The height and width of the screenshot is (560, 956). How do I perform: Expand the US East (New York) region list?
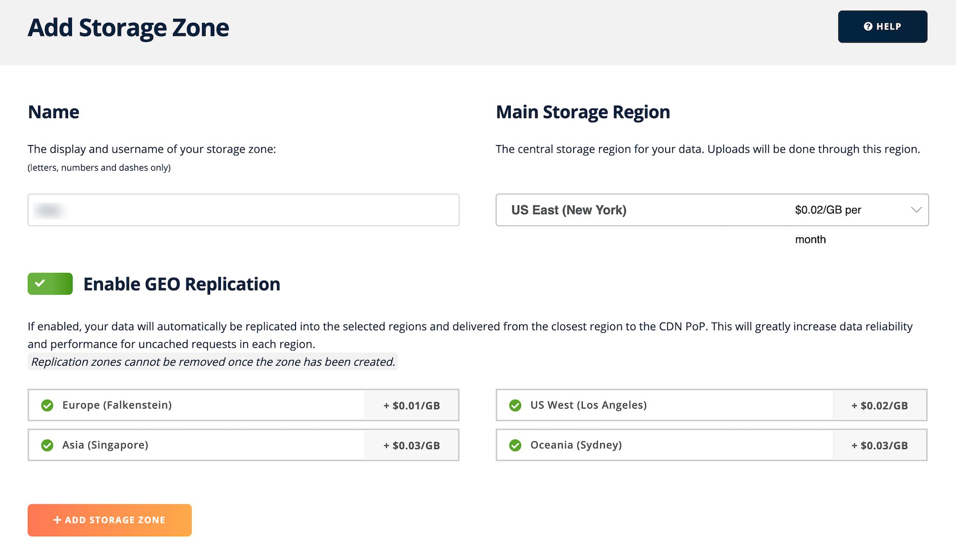point(712,210)
